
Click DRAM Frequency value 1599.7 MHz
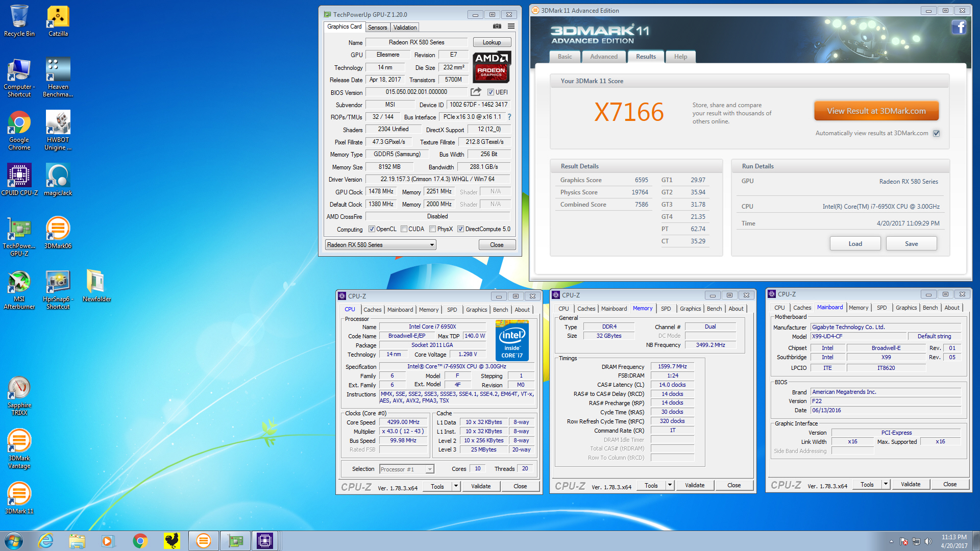click(672, 366)
